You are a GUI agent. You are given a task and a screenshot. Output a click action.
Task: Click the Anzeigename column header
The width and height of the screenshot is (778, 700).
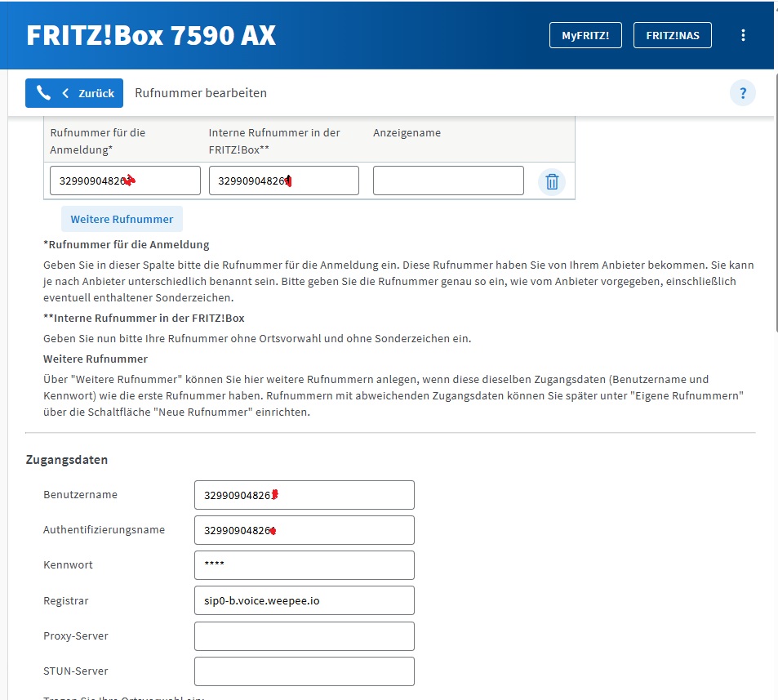pyautogui.click(x=407, y=132)
